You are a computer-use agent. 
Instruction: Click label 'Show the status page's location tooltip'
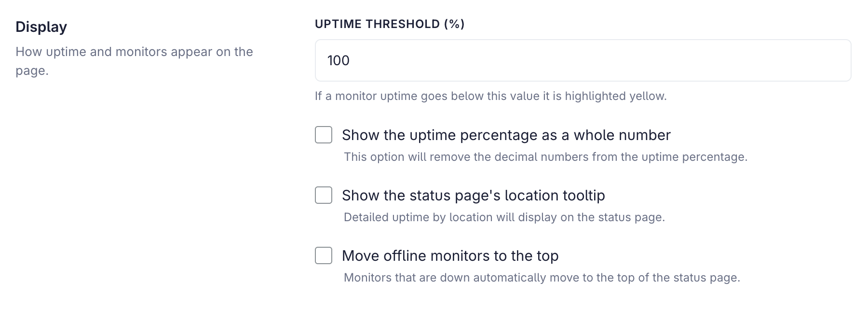click(474, 196)
